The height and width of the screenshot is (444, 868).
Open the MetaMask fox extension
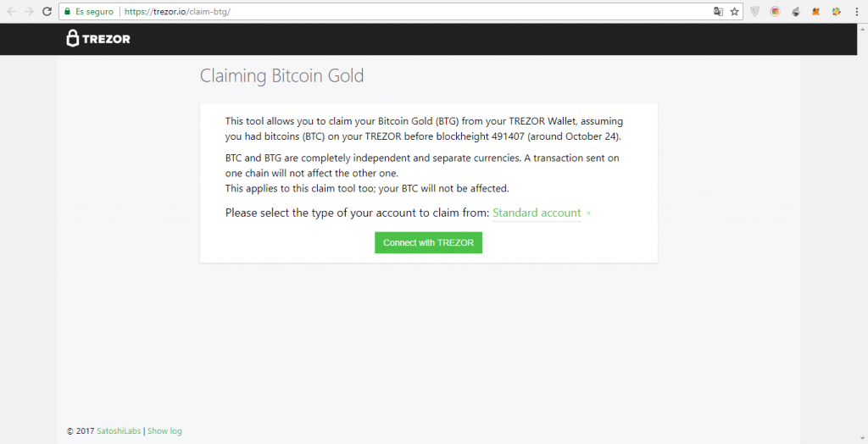(x=816, y=11)
